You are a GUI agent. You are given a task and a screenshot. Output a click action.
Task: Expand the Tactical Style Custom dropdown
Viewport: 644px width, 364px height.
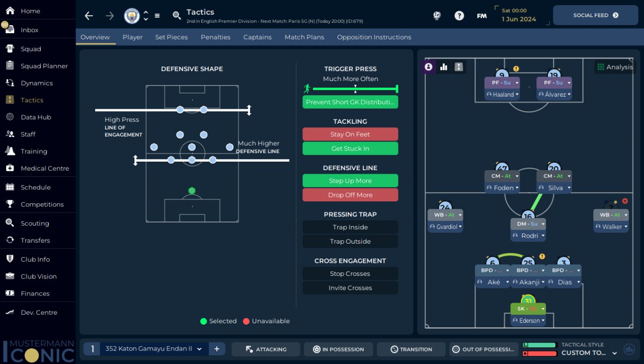pyautogui.click(x=614, y=353)
